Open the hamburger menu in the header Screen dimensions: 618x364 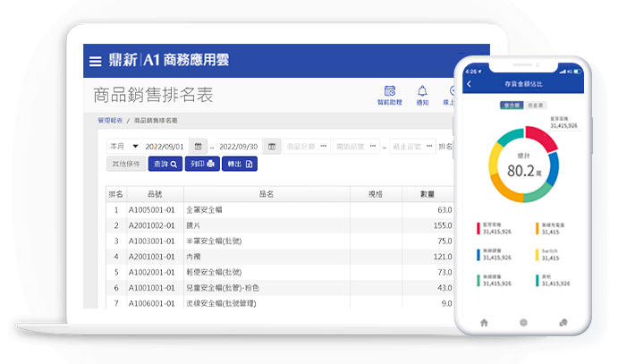[96, 61]
